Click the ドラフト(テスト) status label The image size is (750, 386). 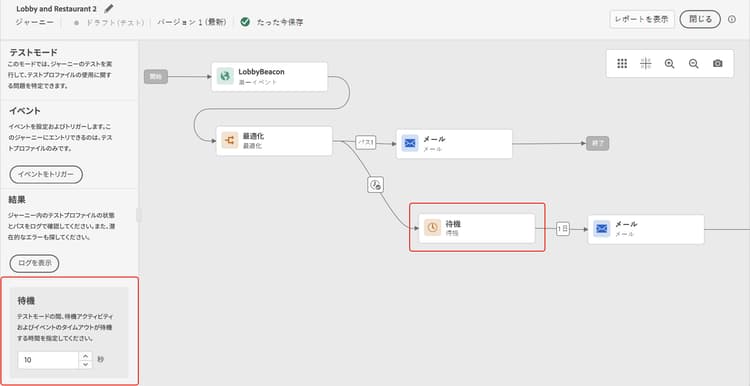(x=115, y=22)
